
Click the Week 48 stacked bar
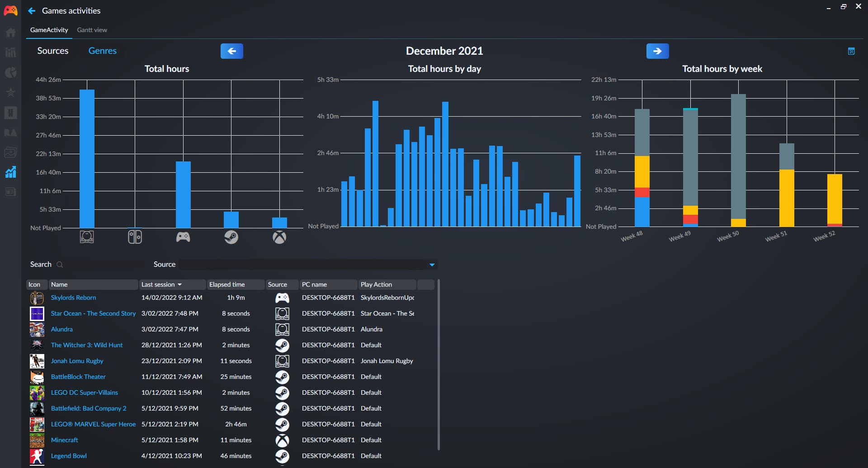tap(642, 168)
